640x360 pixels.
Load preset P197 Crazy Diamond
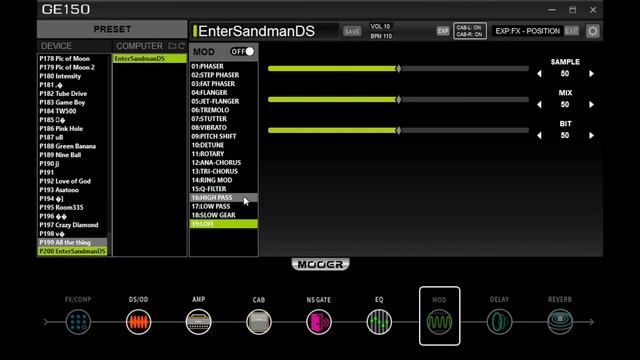[73, 225]
